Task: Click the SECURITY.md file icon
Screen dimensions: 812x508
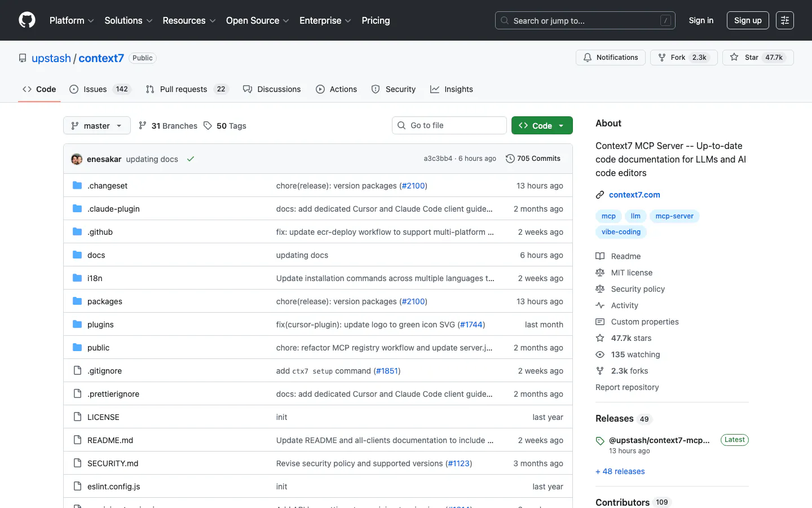Action: click(77, 463)
